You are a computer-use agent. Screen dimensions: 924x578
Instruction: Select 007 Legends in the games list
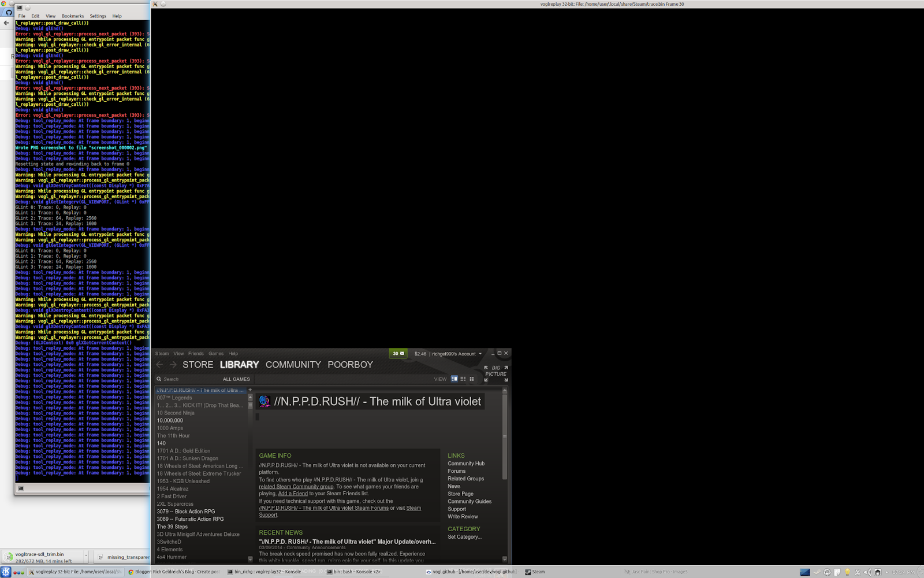tap(174, 398)
